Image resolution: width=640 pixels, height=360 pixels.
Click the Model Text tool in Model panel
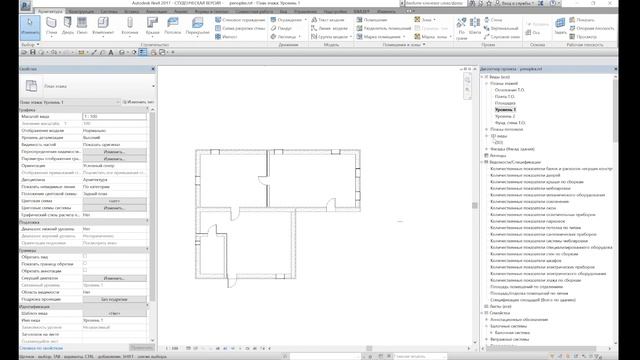[328, 20]
